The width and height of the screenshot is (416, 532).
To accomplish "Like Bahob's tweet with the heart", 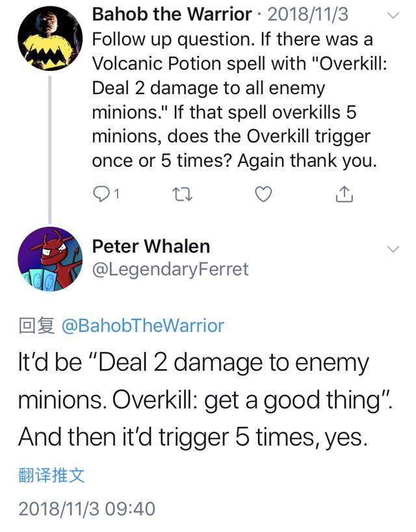I will pos(263,194).
